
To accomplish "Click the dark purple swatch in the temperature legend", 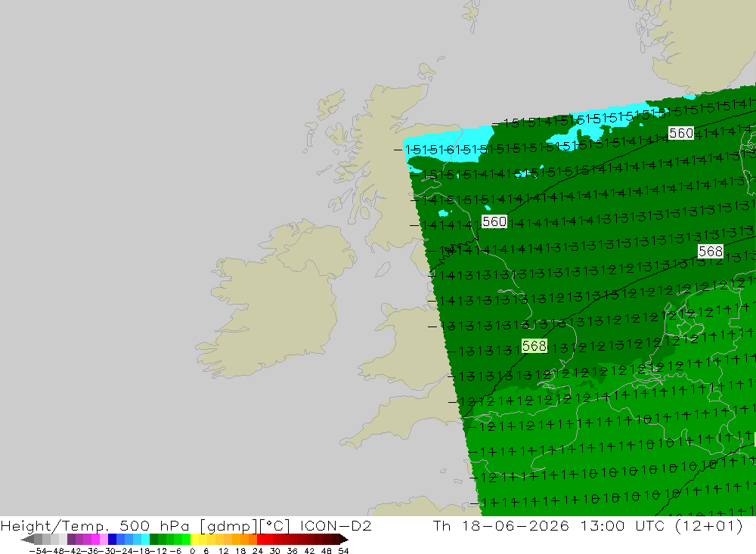I will [71, 539].
